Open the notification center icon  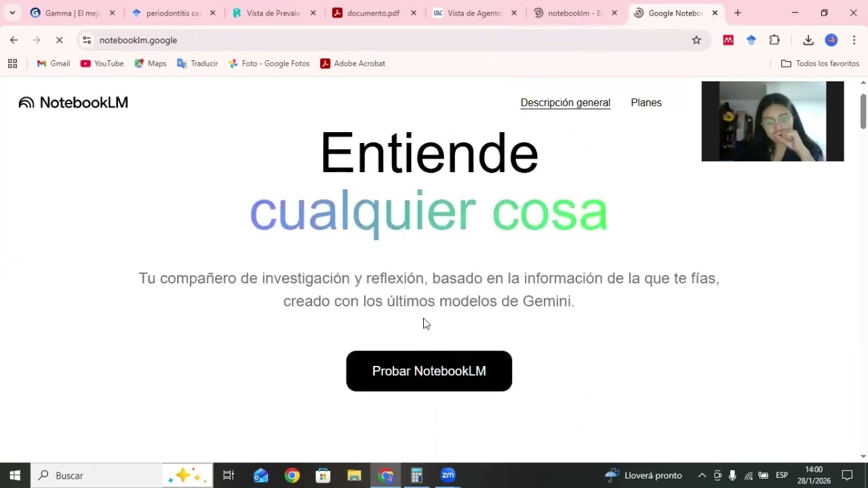[847, 475]
